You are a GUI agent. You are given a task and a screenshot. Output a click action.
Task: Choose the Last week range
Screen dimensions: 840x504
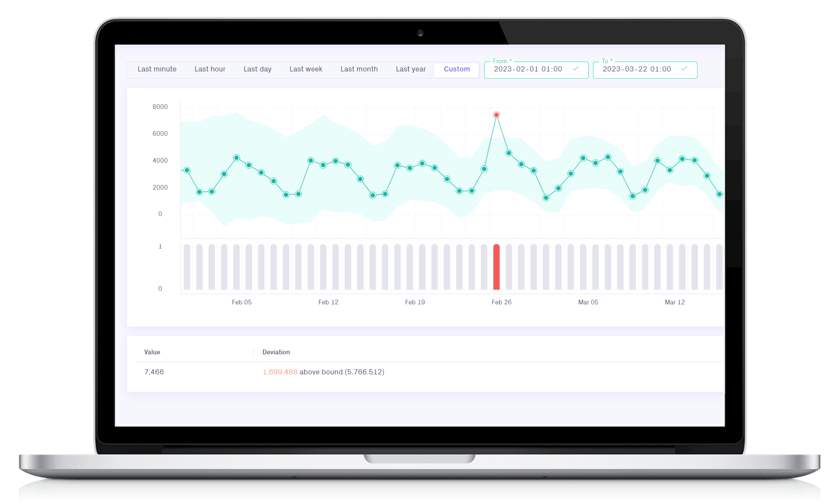[306, 69]
